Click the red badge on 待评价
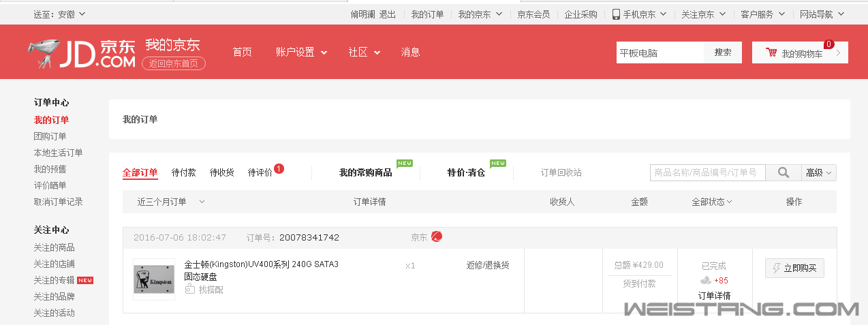The height and width of the screenshot is (325, 868). (279, 168)
